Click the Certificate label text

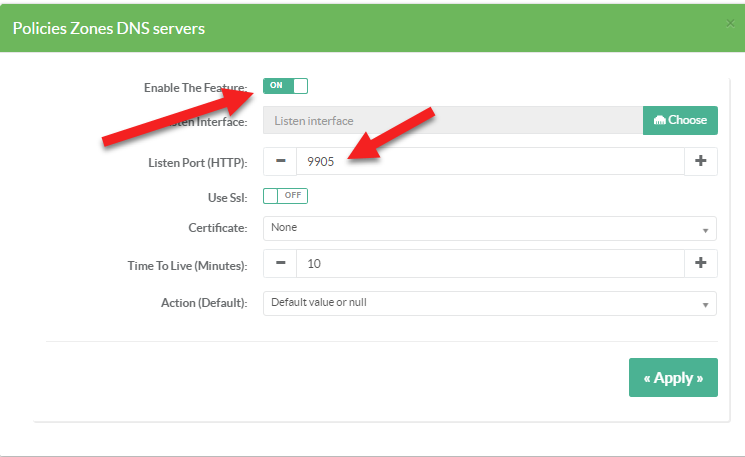[x=217, y=228]
